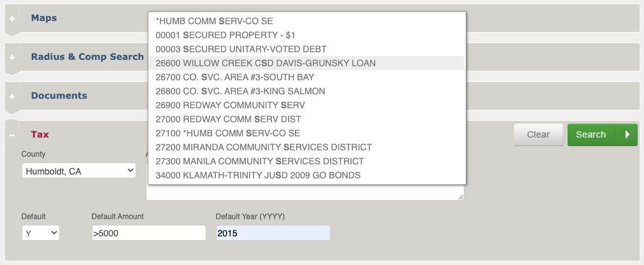Image resolution: width=644 pixels, height=265 pixels.
Task: Open the Default Y dropdown
Action: coord(41,233)
